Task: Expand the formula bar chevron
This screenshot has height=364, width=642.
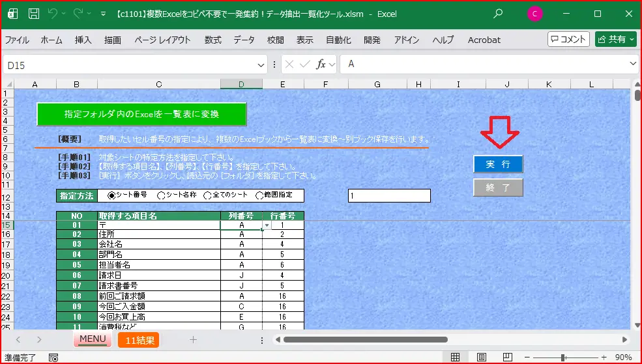Action: click(x=632, y=64)
